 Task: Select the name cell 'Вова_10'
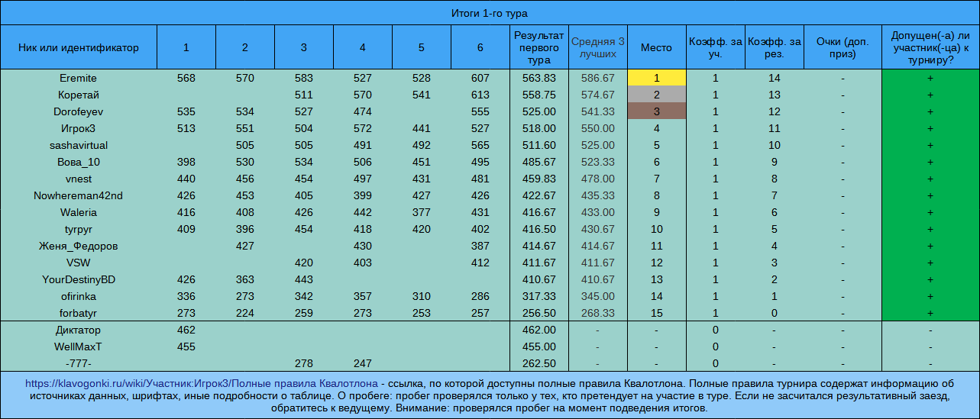(x=79, y=163)
